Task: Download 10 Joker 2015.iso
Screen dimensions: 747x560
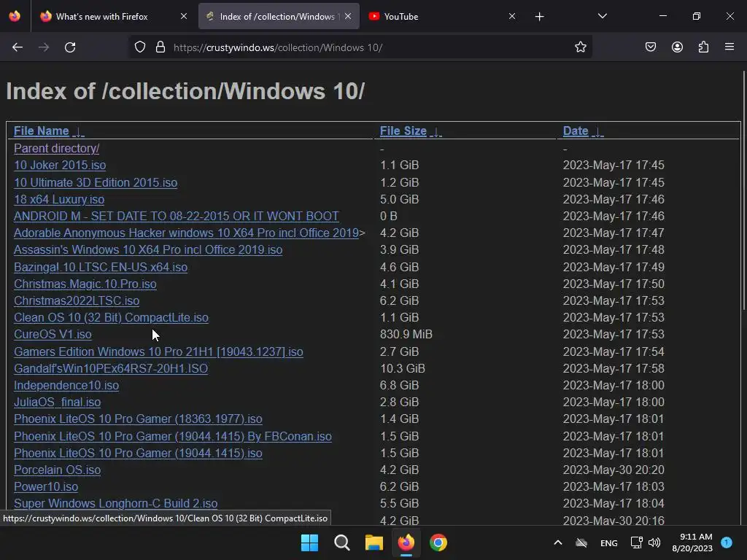Action: pyautogui.click(x=60, y=166)
